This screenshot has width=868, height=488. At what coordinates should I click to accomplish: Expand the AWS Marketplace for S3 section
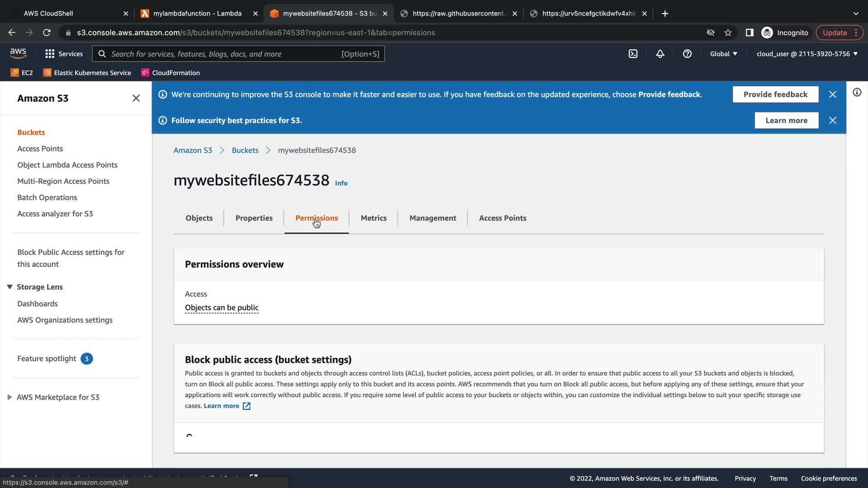9,397
